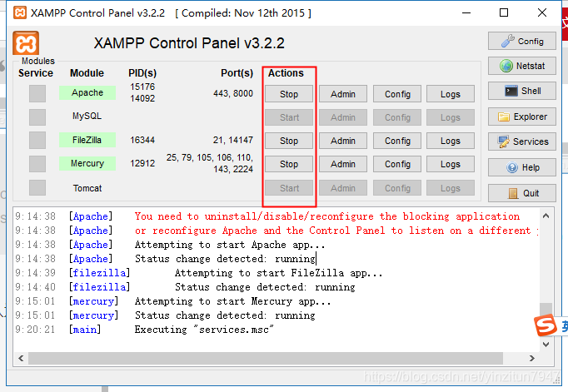Image resolution: width=568 pixels, height=392 pixels.
Task: Click log text 'Status change detected: running' at 9:14:38
Action: [225, 259]
